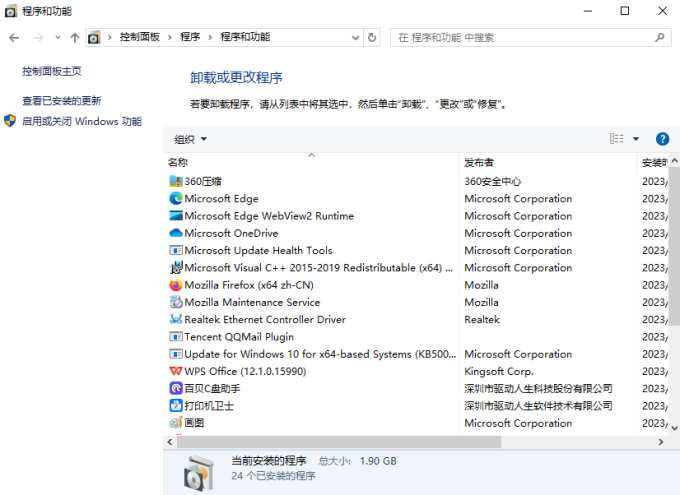Click the 深圳市驱动人生软件技术有限公司 publisher cell

[538, 406]
